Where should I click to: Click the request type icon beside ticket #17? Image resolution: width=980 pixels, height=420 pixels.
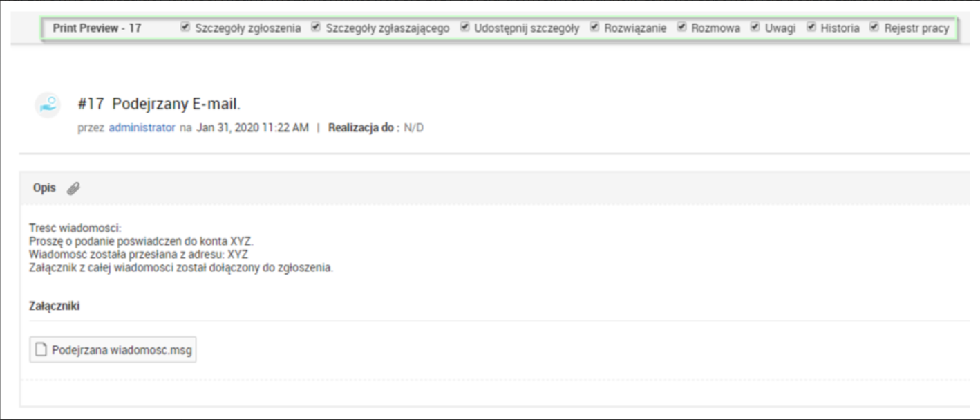click(x=48, y=104)
